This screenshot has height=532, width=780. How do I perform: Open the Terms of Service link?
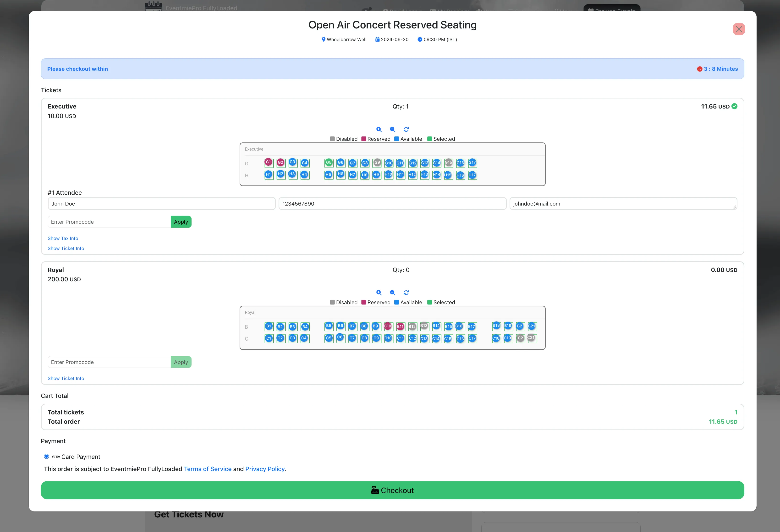click(x=207, y=469)
